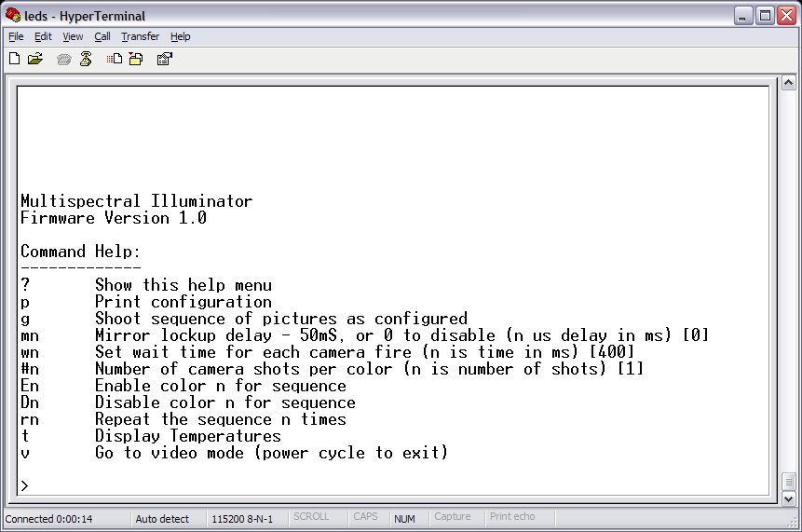Viewport: 802px width, 532px height.
Task: Click the Receive file toolbar icon
Action: 136,59
